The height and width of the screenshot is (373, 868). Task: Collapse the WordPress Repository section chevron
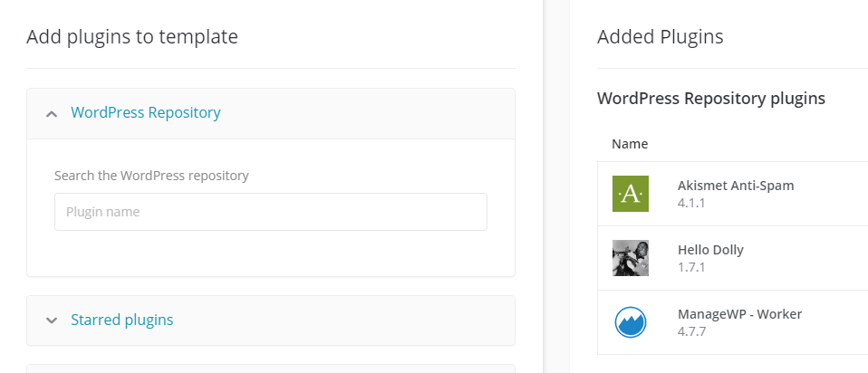tap(52, 114)
